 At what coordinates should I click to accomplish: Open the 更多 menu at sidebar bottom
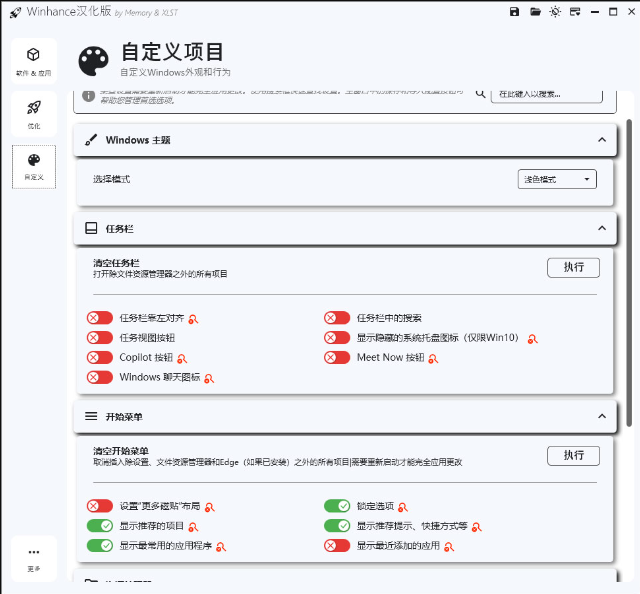click(34, 558)
